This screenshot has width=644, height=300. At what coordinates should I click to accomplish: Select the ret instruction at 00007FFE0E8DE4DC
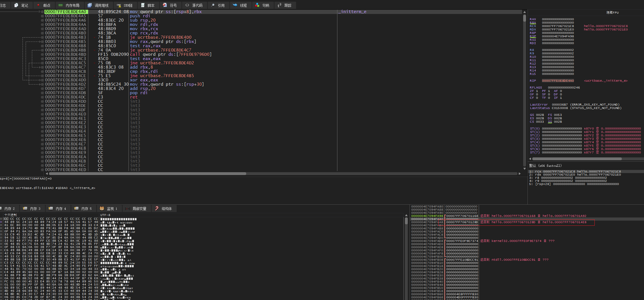click(134, 97)
